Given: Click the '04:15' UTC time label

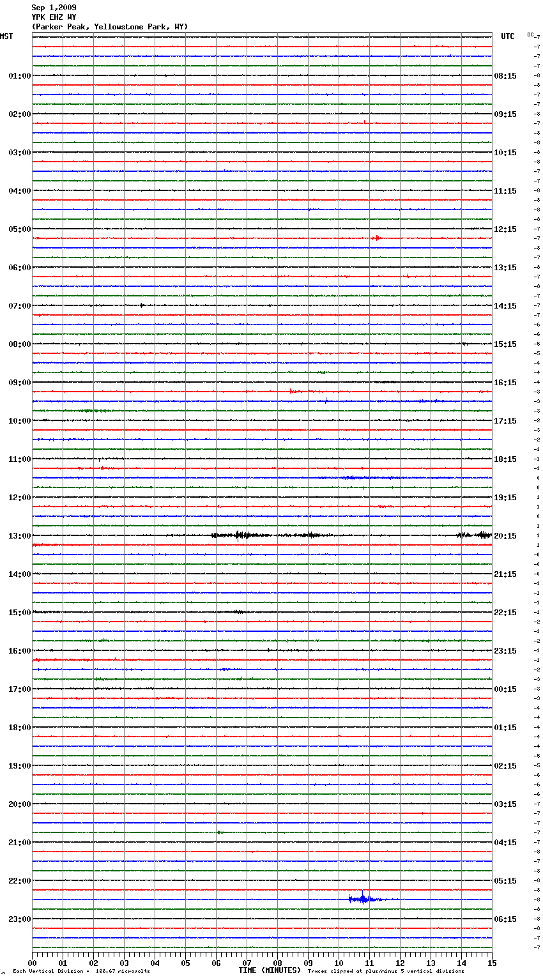Looking at the screenshot, I should coord(505,843).
